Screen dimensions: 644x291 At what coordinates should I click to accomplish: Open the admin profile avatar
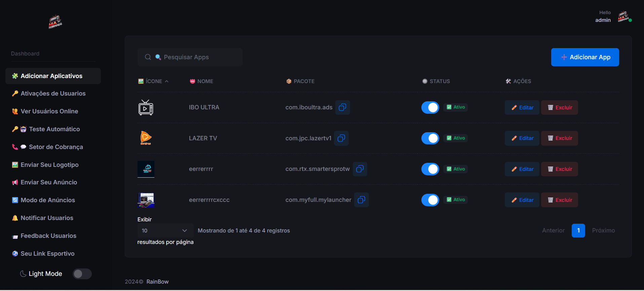pos(623,16)
